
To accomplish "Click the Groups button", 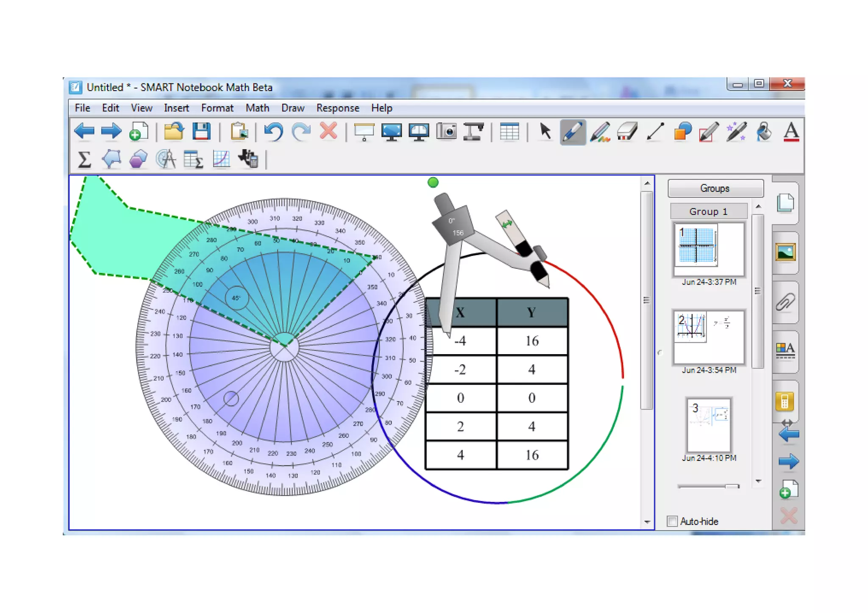I will 715,188.
